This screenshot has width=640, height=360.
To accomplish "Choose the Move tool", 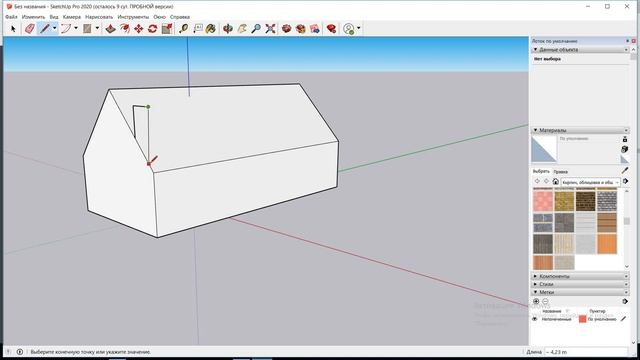I will coord(139,29).
